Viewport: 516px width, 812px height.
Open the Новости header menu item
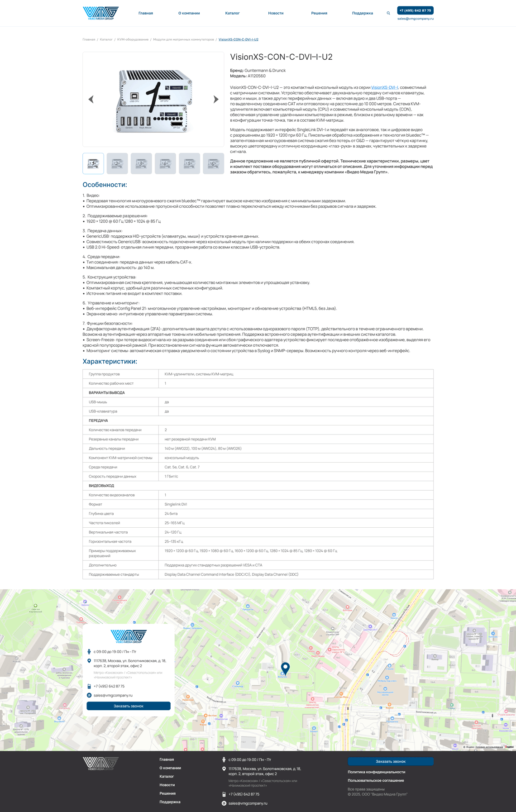pyautogui.click(x=276, y=13)
